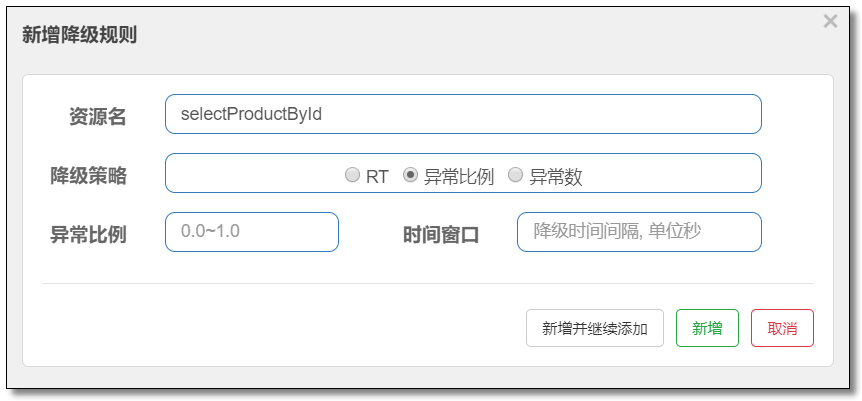
Task: Click empty area inside 降级策略 options box
Action: tap(253, 173)
